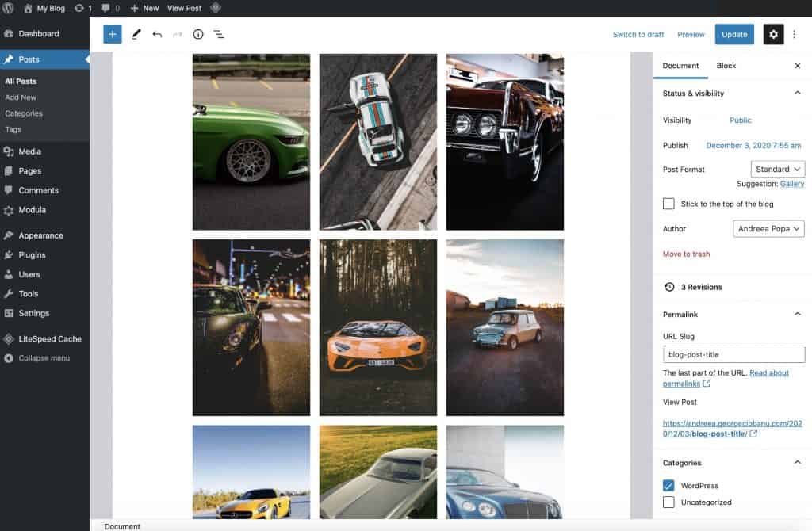
Task: Open the Posts menu
Action: click(x=44, y=59)
